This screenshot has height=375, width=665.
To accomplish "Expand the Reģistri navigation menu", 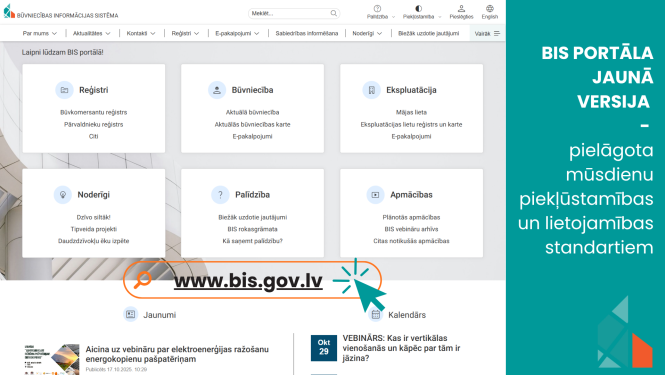I will click(185, 33).
